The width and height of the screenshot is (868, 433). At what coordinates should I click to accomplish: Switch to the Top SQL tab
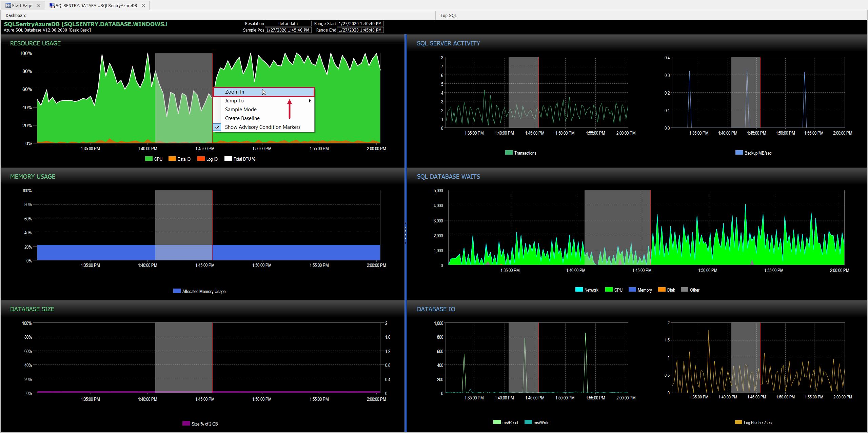448,15
